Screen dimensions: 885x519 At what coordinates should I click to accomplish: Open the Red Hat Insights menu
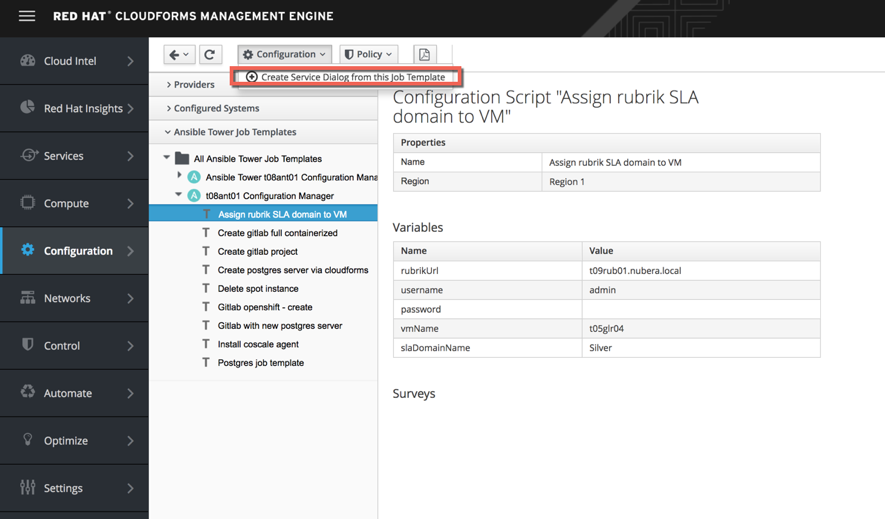pyautogui.click(x=74, y=108)
